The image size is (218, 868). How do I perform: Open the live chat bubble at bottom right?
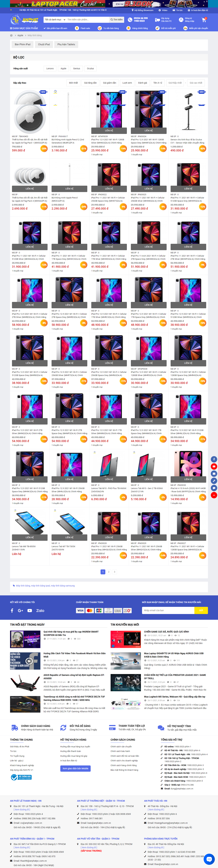[x=209, y=859]
